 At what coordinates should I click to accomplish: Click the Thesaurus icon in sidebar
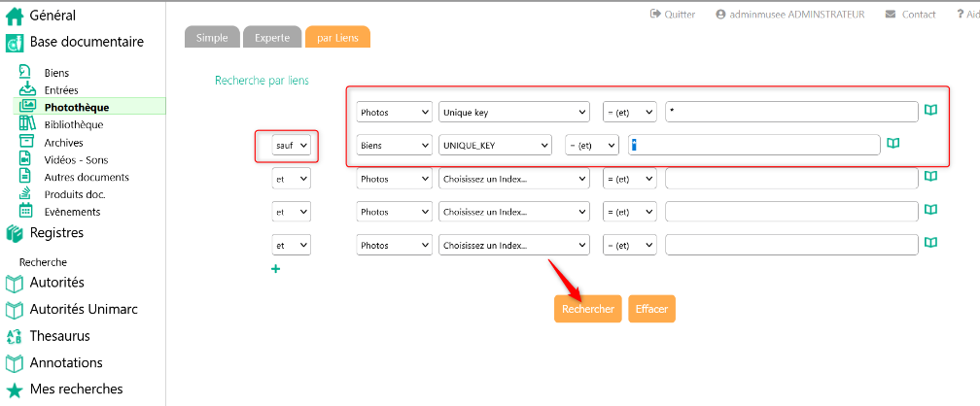[x=15, y=336]
